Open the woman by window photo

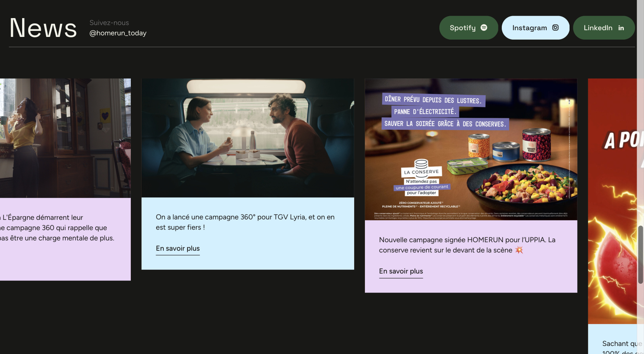tap(65, 138)
